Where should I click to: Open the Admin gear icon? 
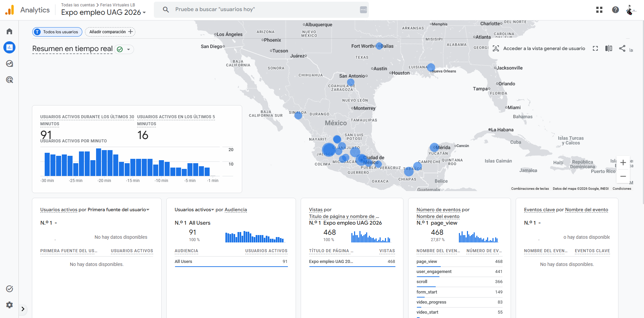[x=9, y=305]
